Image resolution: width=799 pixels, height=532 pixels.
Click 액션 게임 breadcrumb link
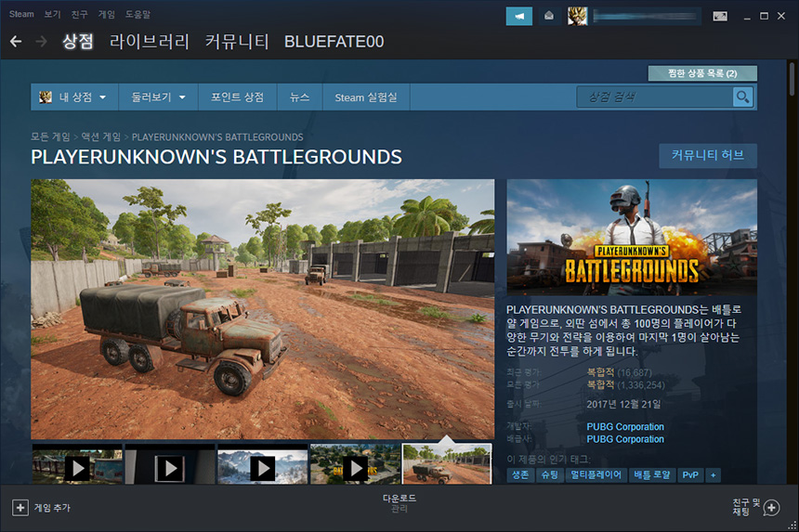101,136
